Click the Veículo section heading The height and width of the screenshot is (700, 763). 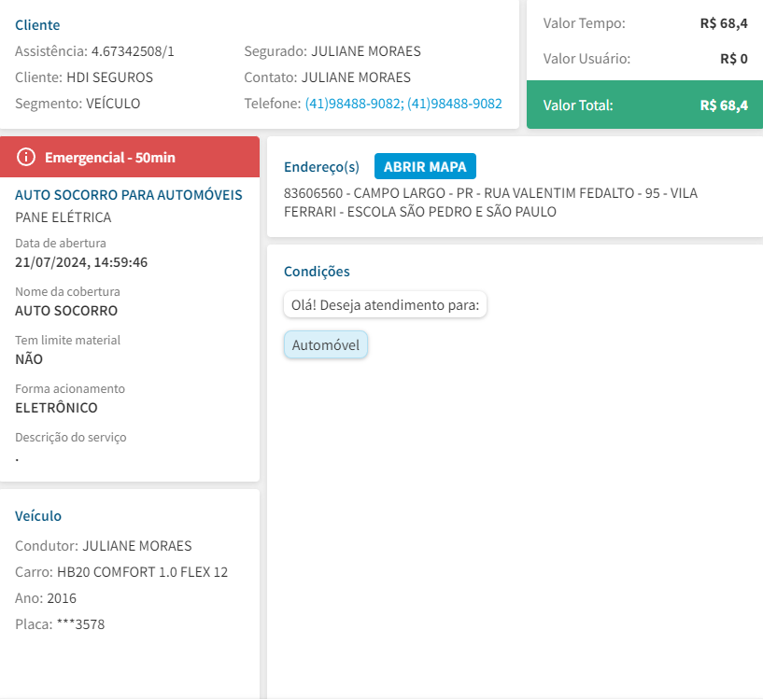click(x=38, y=515)
